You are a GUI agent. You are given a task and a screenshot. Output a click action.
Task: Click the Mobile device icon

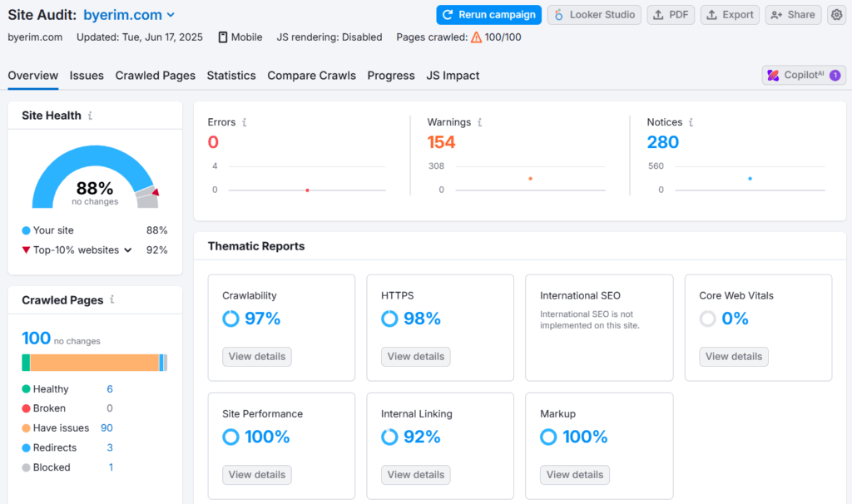pyautogui.click(x=223, y=37)
